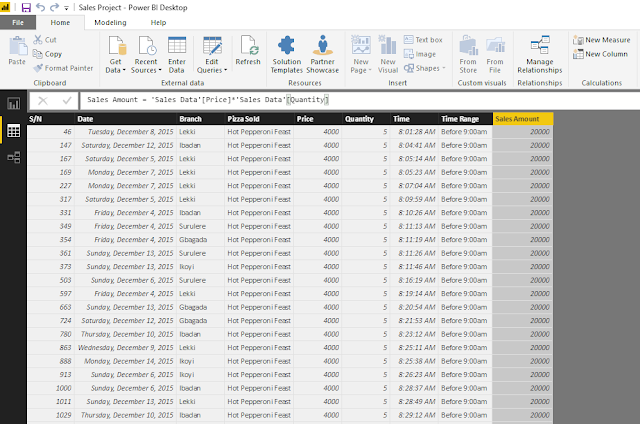Select the Time Range column header

click(x=465, y=119)
